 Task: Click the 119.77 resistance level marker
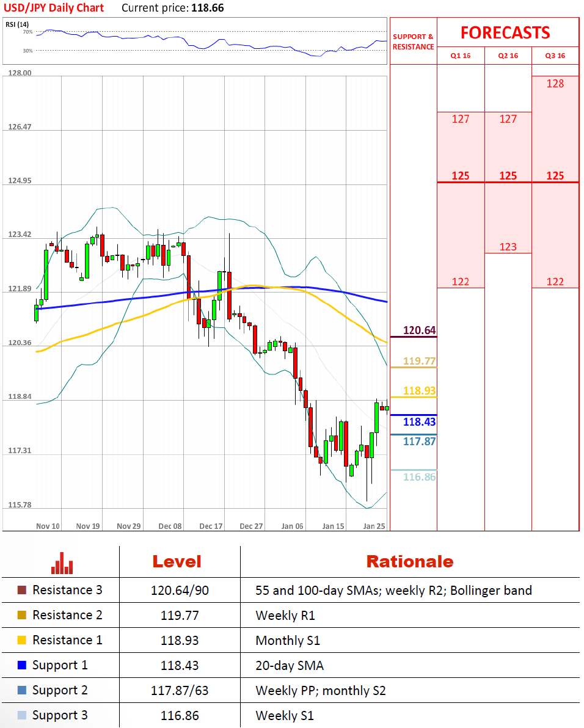click(419, 361)
